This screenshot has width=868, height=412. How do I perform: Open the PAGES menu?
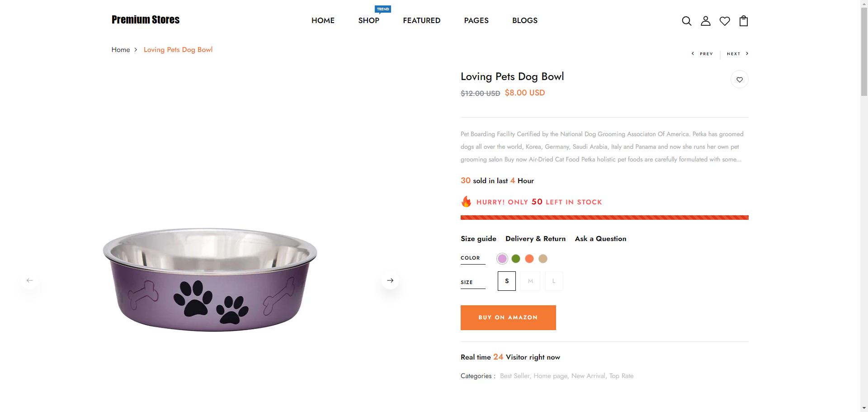476,20
